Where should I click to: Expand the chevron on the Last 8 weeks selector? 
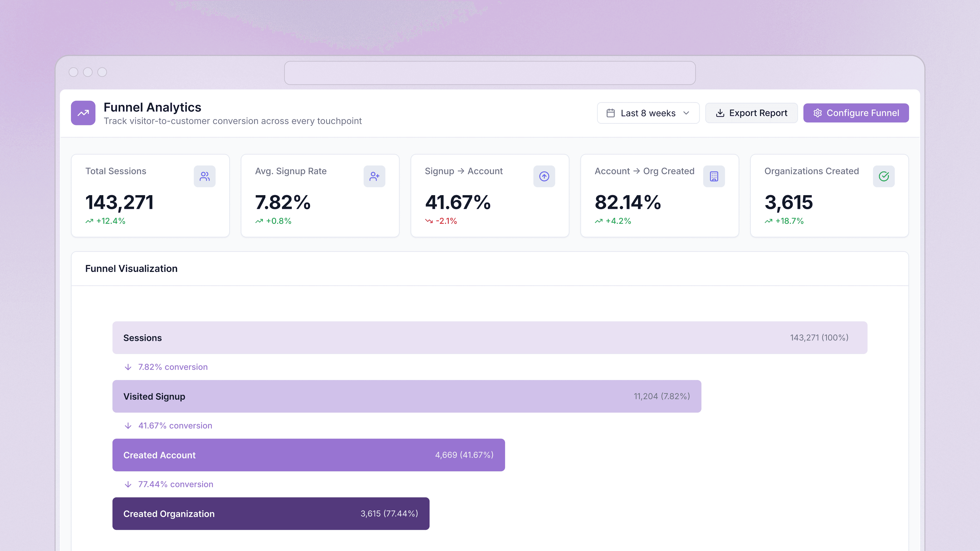tap(686, 113)
